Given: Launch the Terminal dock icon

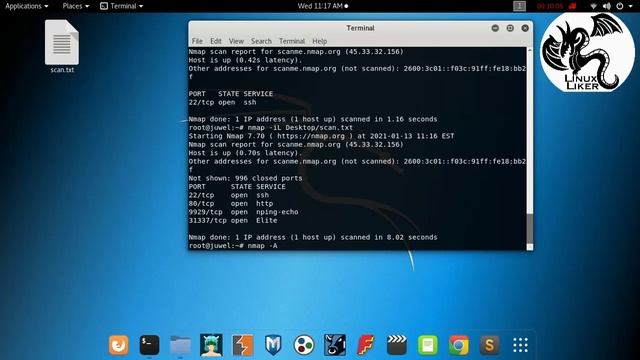Looking at the screenshot, I should coord(149,345).
